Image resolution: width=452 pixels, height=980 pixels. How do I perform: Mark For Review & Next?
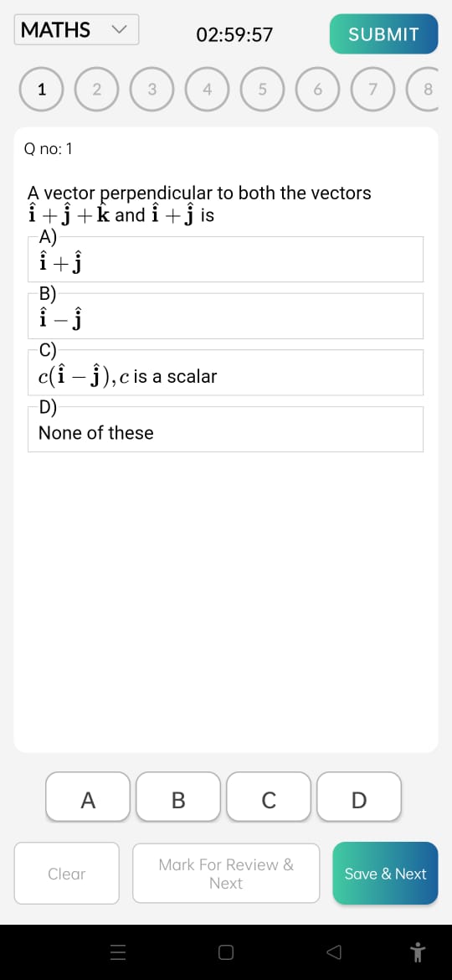point(226,873)
